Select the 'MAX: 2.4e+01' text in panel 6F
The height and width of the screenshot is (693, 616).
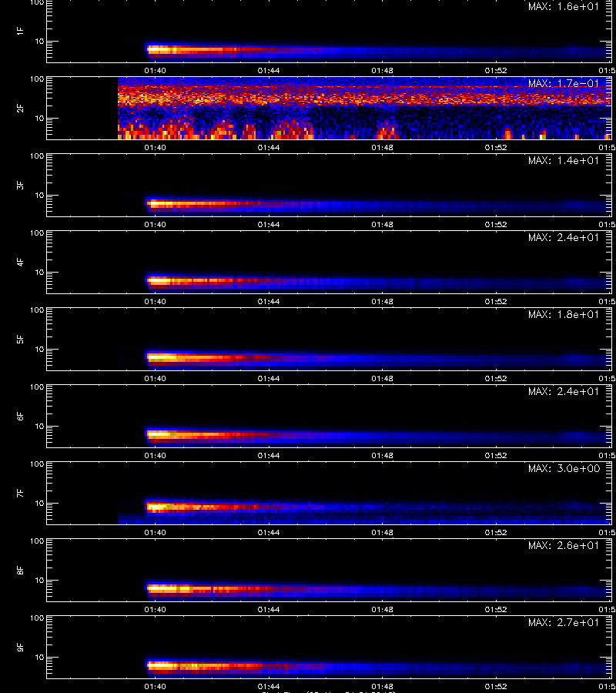point(564,391)
